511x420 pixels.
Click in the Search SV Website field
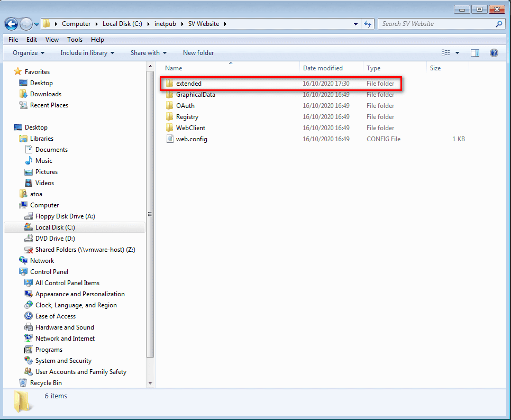pos(436,24)
